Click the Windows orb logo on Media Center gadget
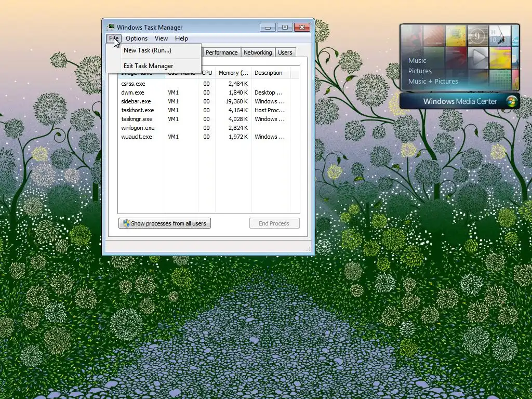532x399 pixels. (x=511, y=101)
